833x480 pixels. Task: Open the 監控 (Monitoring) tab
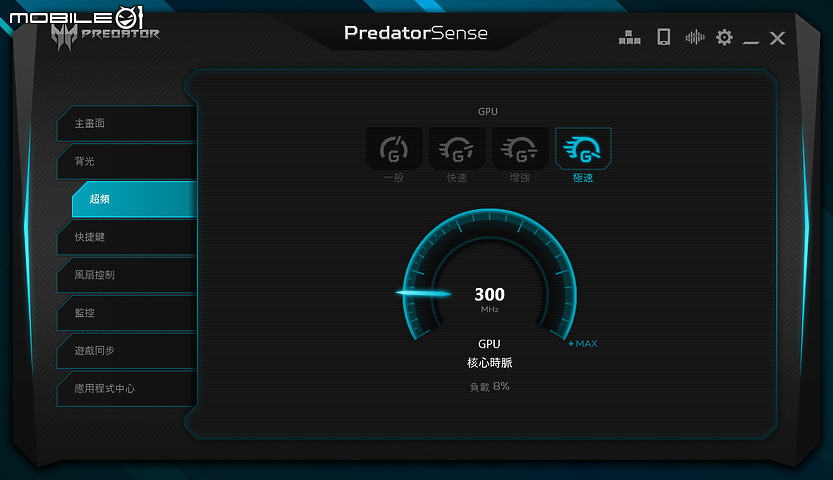coord(127,313)
